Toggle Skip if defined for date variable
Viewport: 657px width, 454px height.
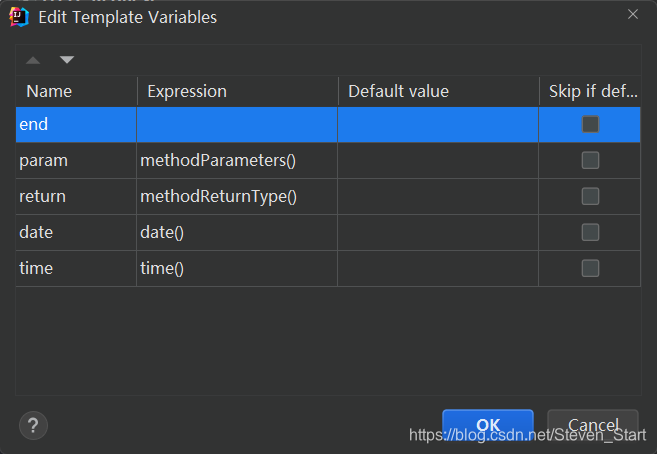[x=590, y=232]
